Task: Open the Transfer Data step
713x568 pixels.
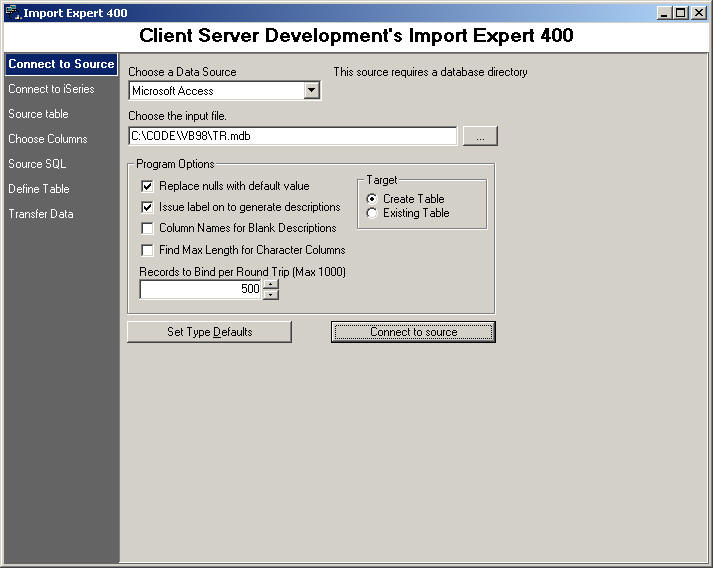Action: [x=41, y=214]
